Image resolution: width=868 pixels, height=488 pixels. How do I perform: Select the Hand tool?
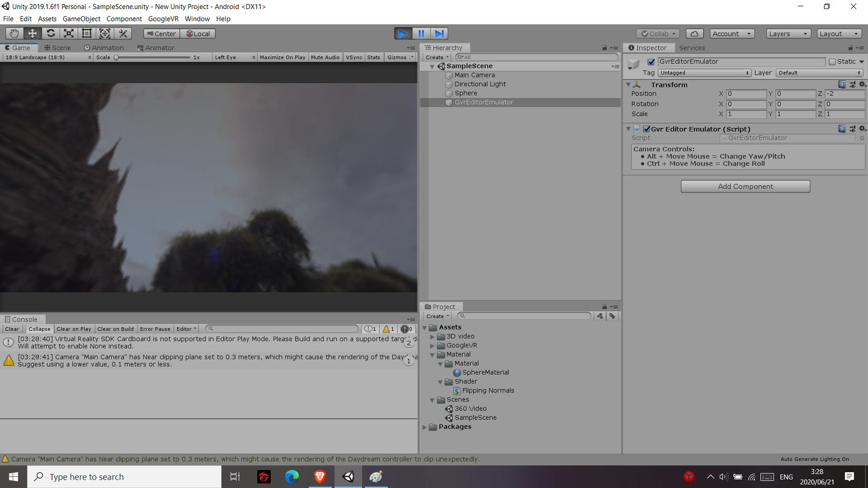(x=14, y=34)
